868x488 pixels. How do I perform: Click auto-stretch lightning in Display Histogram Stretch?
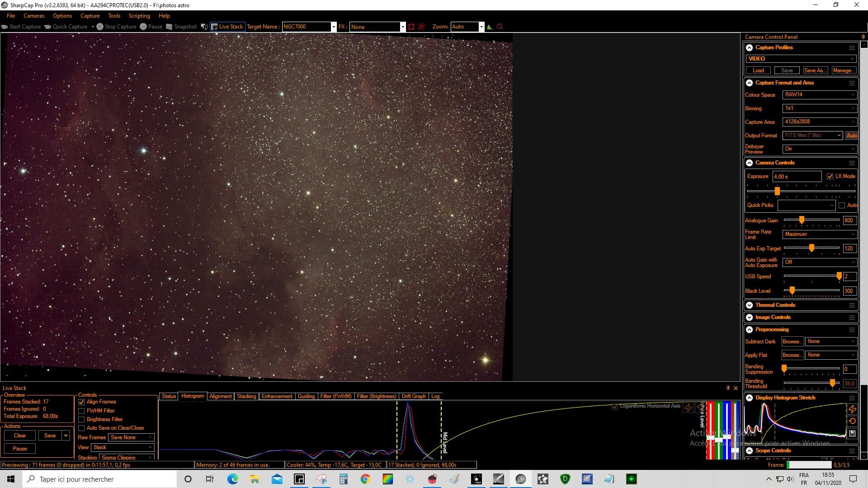pos(852,409)
